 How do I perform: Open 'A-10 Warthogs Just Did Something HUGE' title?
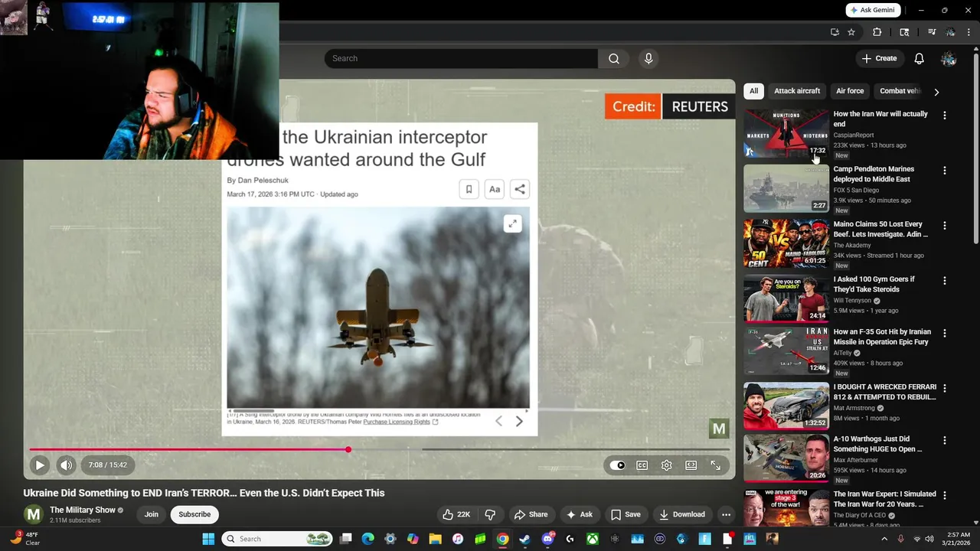(x=877, y=444)
